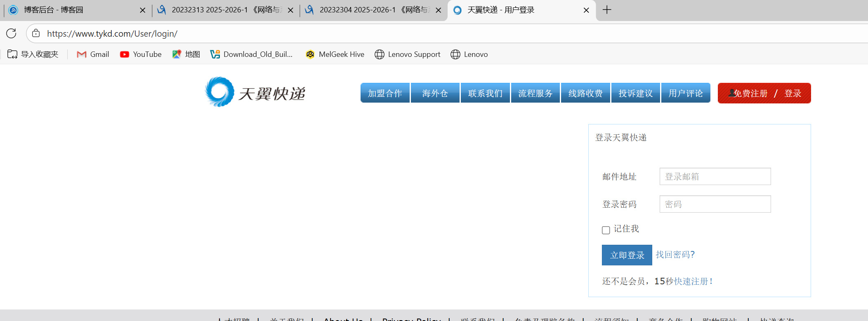Open the 地图 maps bookmark

(186, 54)
